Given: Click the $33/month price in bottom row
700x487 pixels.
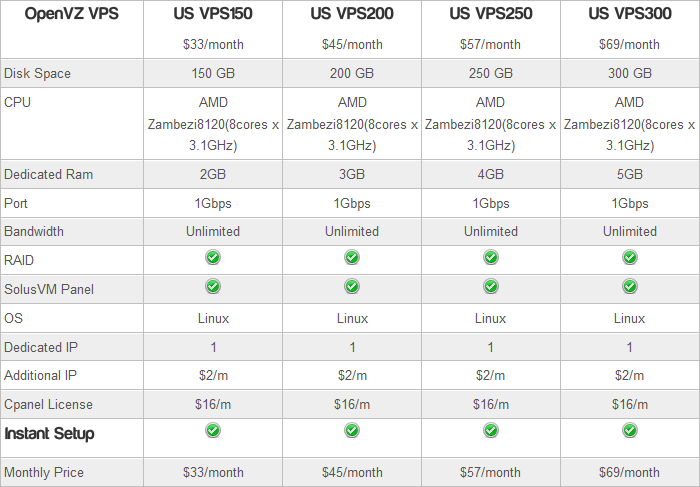Looking at the screenshot, I should pyautogui.click(x=213, y=472).
